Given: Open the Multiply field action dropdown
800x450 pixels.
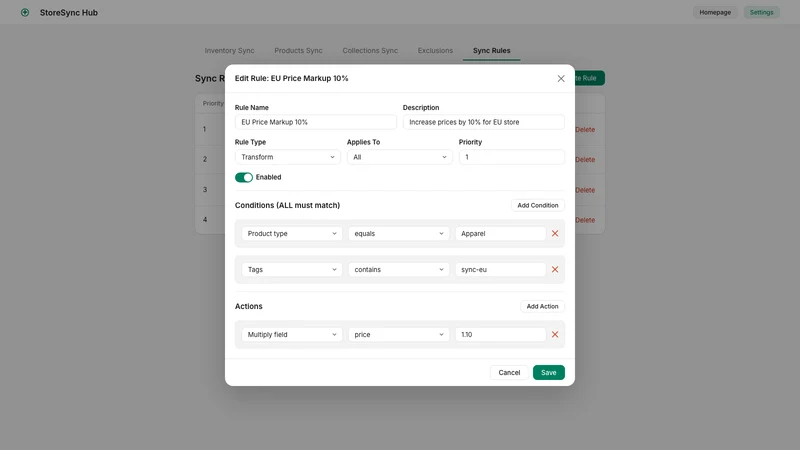Looking at the screenshot, I should [292, 335].
